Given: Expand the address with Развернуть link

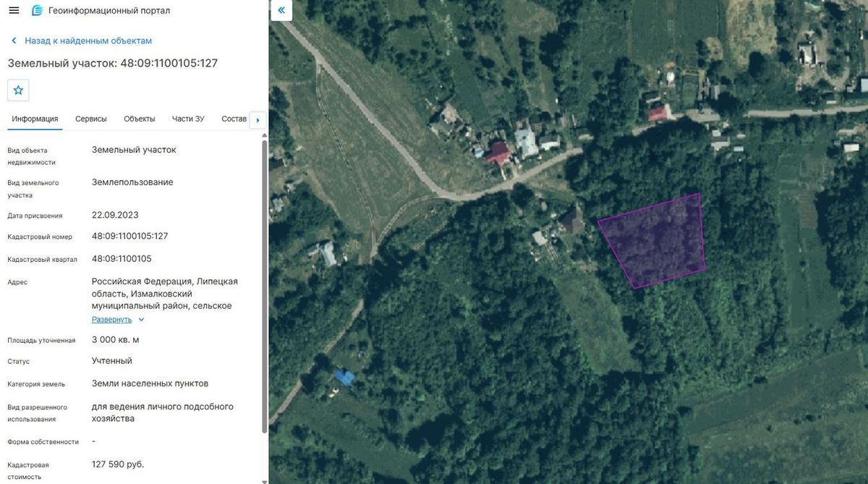Looking at the screenshot, I should 111,319.
